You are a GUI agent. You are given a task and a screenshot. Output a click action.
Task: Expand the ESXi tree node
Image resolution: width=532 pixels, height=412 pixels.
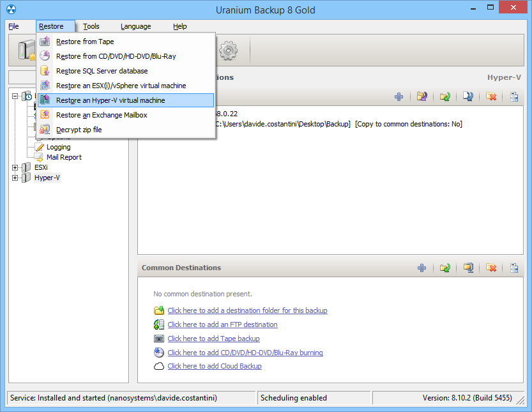coord(15,167)
